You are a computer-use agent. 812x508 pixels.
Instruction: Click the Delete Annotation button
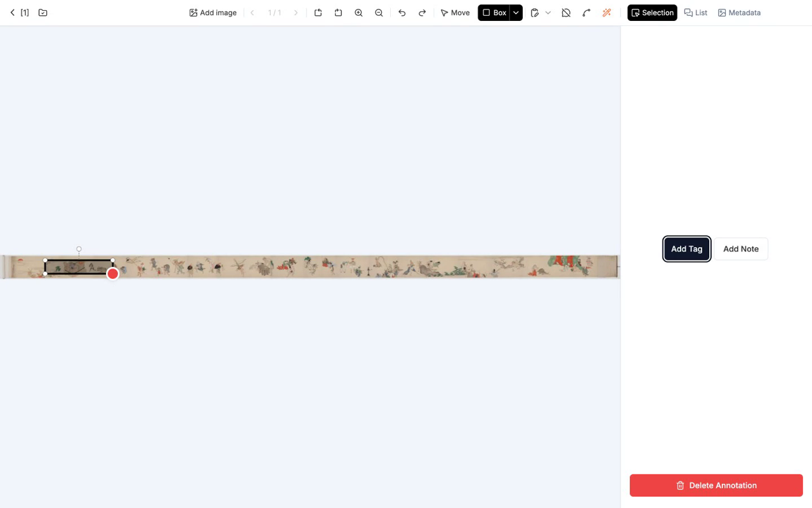(716, 485)
